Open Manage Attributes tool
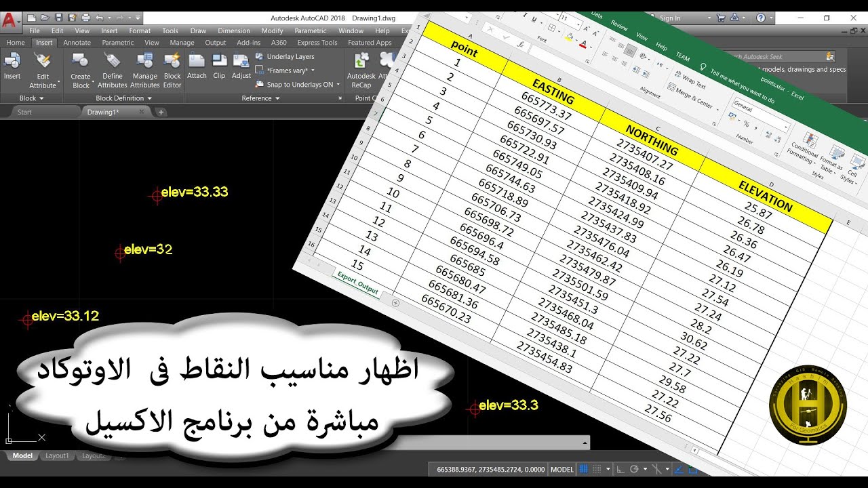This screenshot has height=488, width=868. click(144, 70)
